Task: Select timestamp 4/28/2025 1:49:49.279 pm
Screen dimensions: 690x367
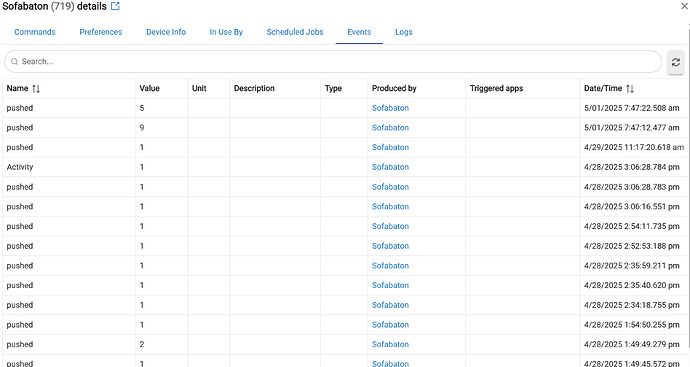Action: pos(631,344)
